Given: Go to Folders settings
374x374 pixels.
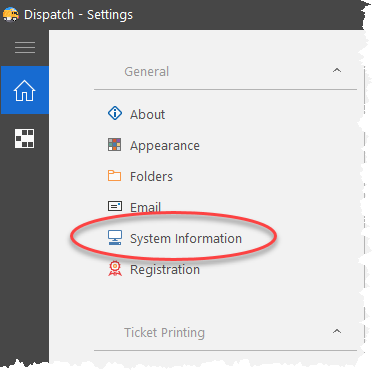Looking at the screenshot, I should click(x=151, y=176).
